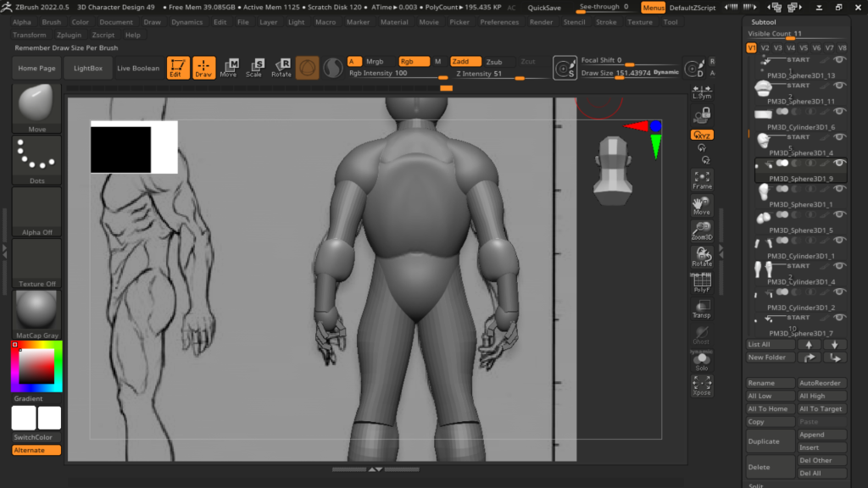This screenshot has width=868, height=488.
Task: Toggle the Mrgb channel button
Action: coord(375,62)
